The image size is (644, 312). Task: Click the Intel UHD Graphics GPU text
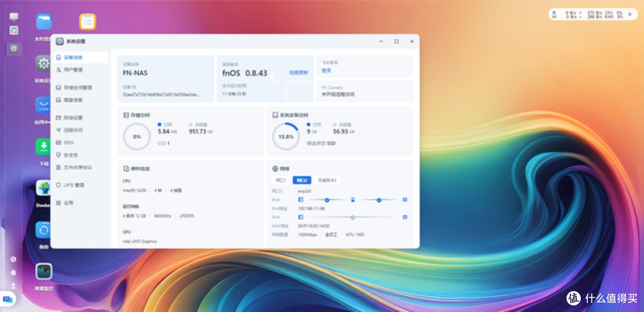click(140, 241)
